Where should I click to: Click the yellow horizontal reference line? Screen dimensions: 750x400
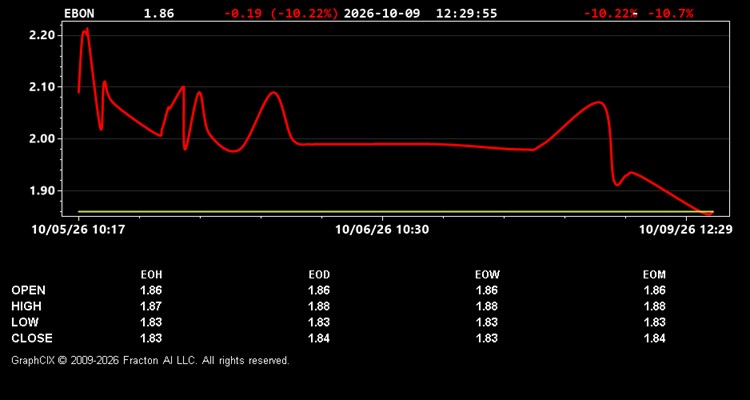[395, 211]
